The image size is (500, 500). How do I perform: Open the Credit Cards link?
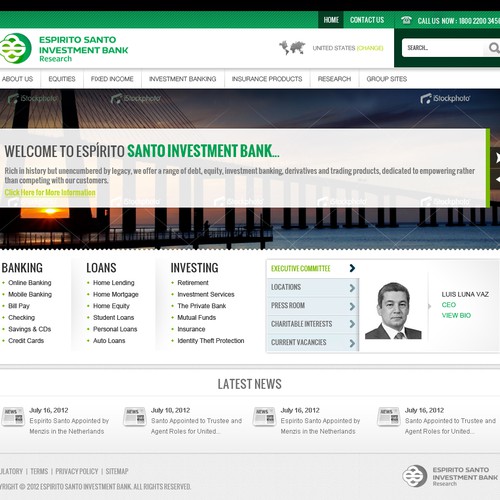point(26,341)
